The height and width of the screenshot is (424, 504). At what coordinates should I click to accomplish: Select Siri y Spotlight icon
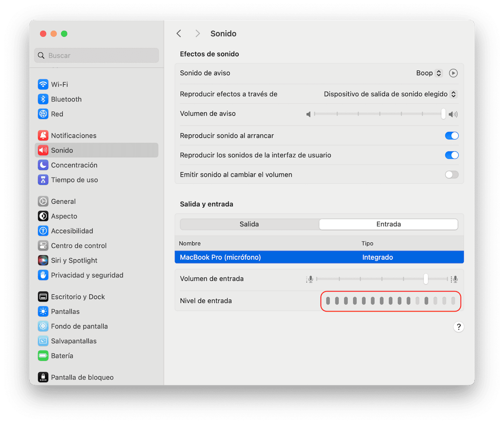[x=43, y=261]
